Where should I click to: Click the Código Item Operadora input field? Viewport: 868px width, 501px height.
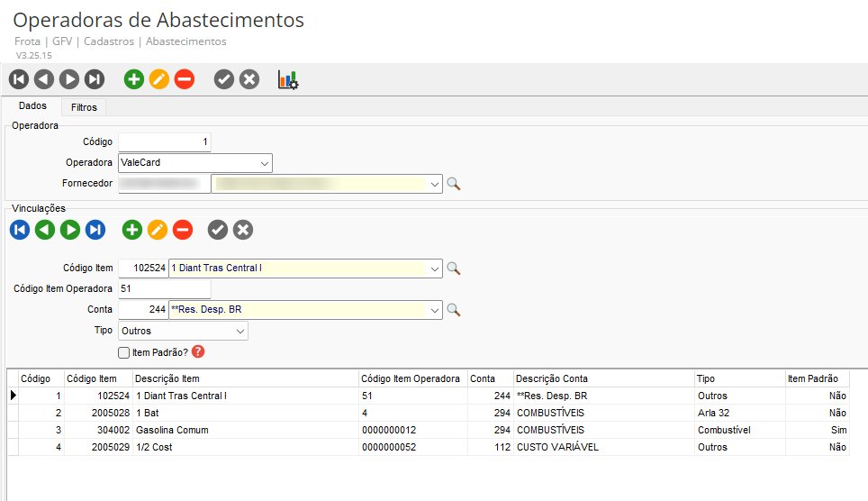[165, 288]
